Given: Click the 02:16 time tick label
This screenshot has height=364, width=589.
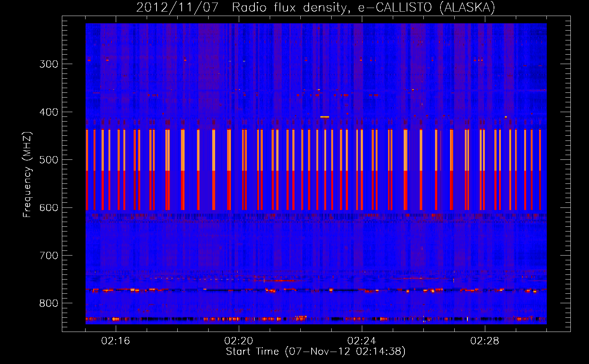Looking at the screenshot, I should tap(116, 341).
